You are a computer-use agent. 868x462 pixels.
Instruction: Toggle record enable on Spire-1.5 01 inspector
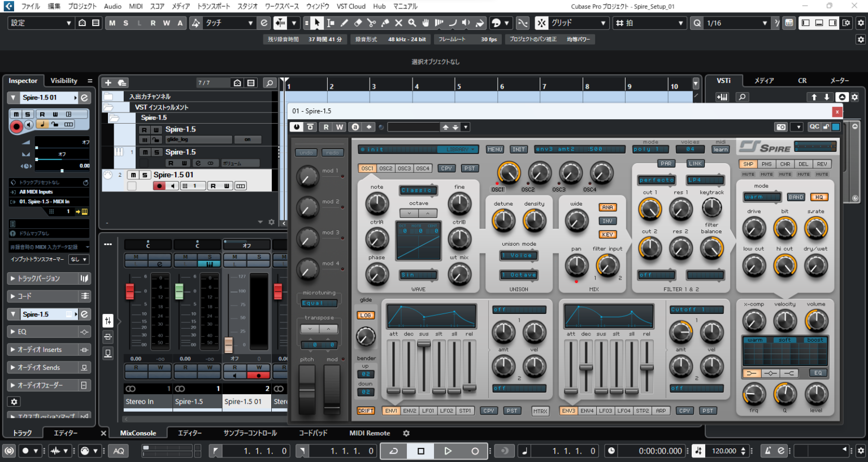click(16, 126)
